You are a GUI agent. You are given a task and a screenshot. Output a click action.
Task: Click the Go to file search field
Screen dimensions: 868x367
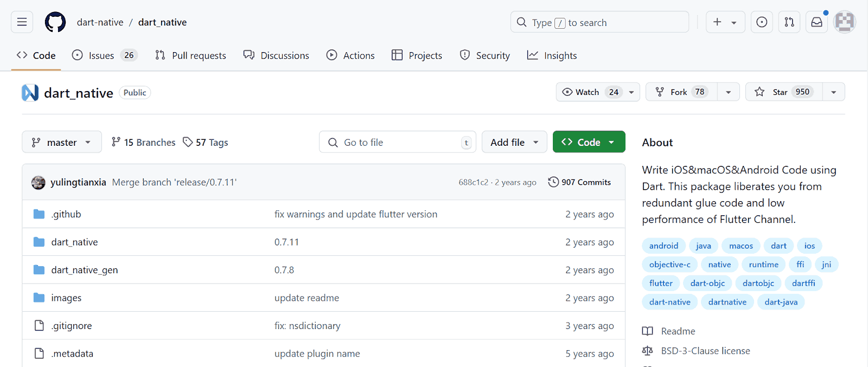[397, 142]
